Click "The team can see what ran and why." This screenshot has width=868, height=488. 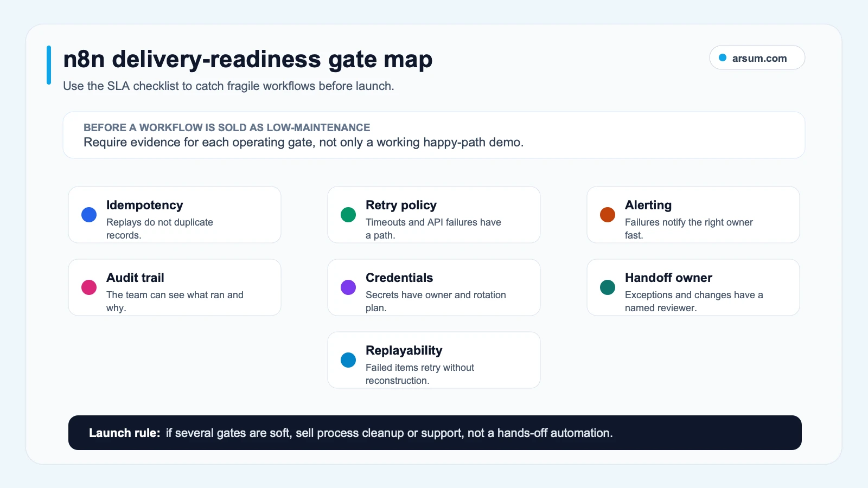175,301
